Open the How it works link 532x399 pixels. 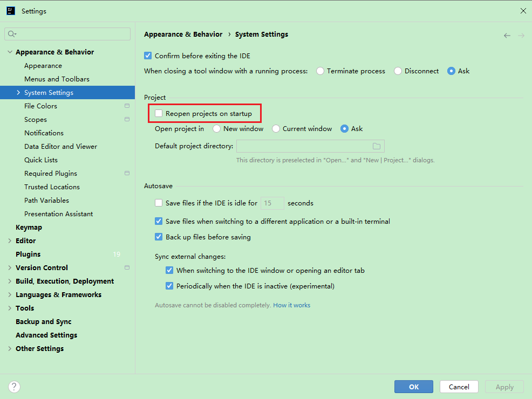pyautogui.click(x=291, y=305)
